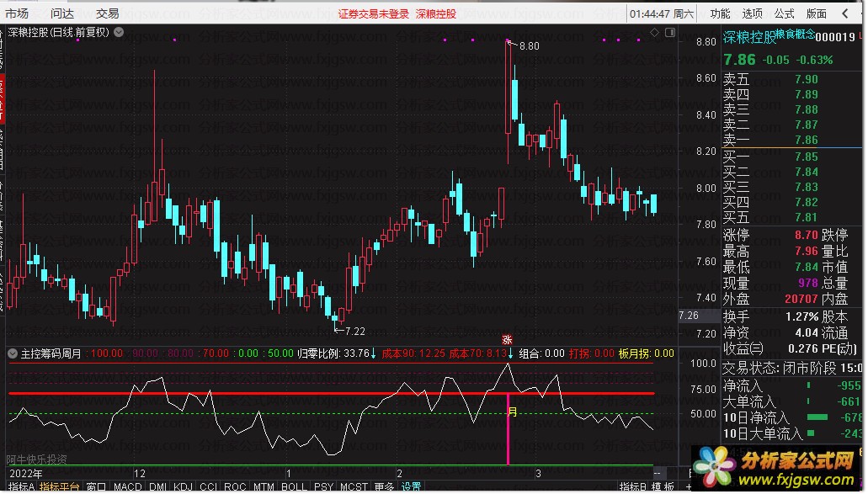Click the 净资 value 4.04

click(807, 333)
